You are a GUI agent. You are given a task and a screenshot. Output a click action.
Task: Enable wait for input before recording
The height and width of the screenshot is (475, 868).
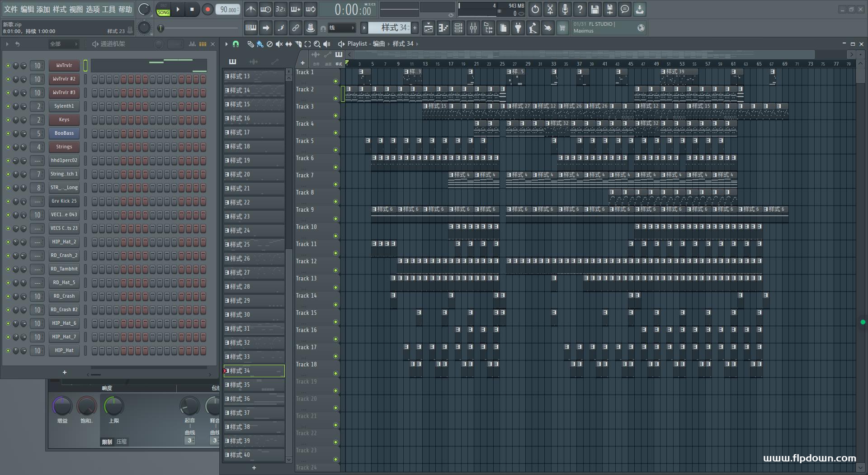click(266, 9)
